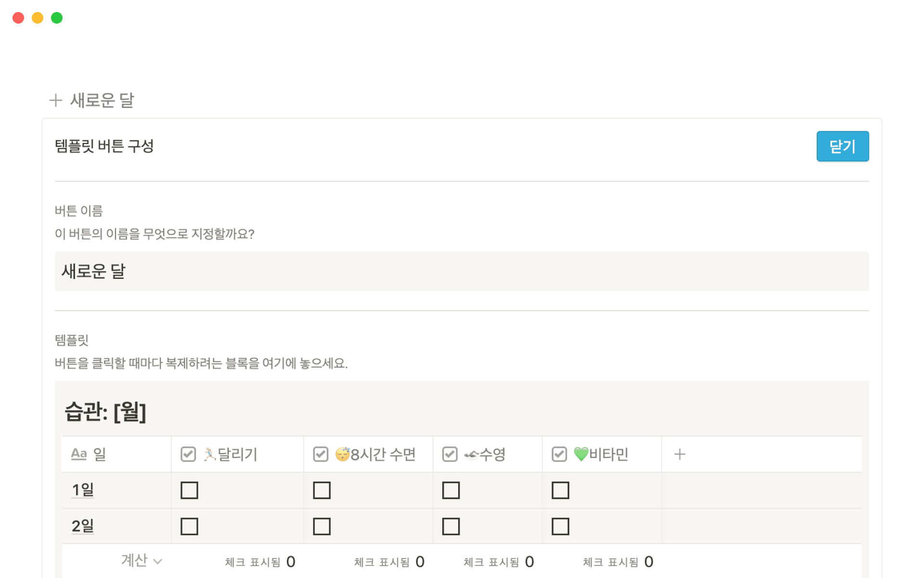Open the 체크 표시됨 calculation under 비타민
The image size is (924, 578).
tap(618, 561)
